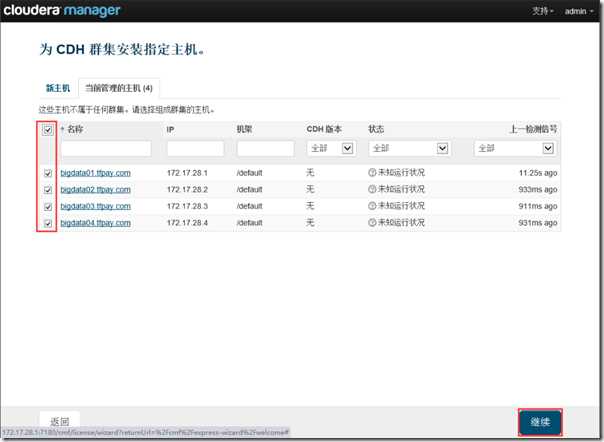The image size is (604, 442).
Task: Open bigdata03.ttpay.com host link
Action: pos(96,206)
